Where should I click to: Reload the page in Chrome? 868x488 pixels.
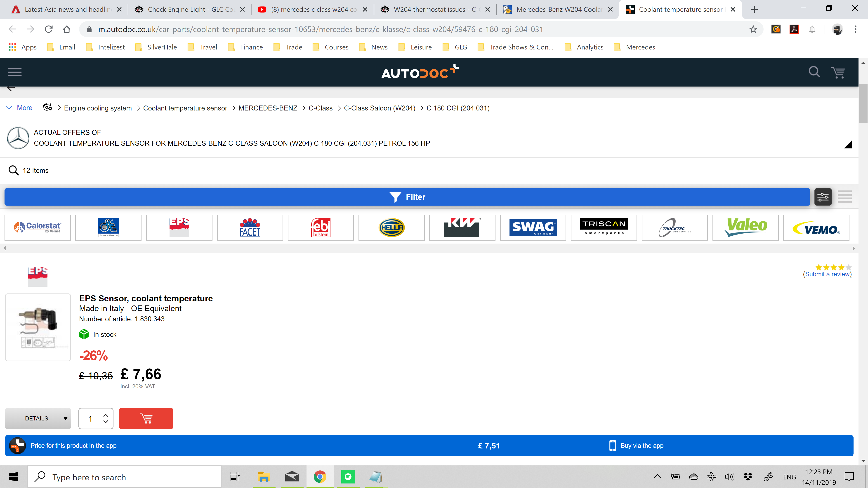49,29
